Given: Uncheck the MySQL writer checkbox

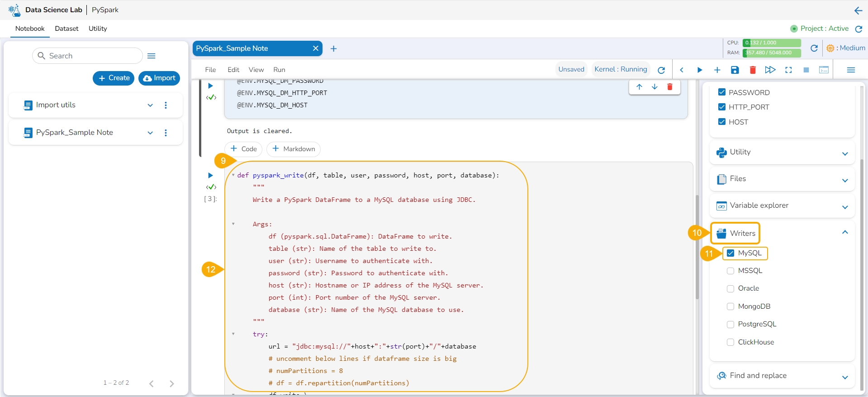Looking at the screenshot, I should tap(730, 253).
